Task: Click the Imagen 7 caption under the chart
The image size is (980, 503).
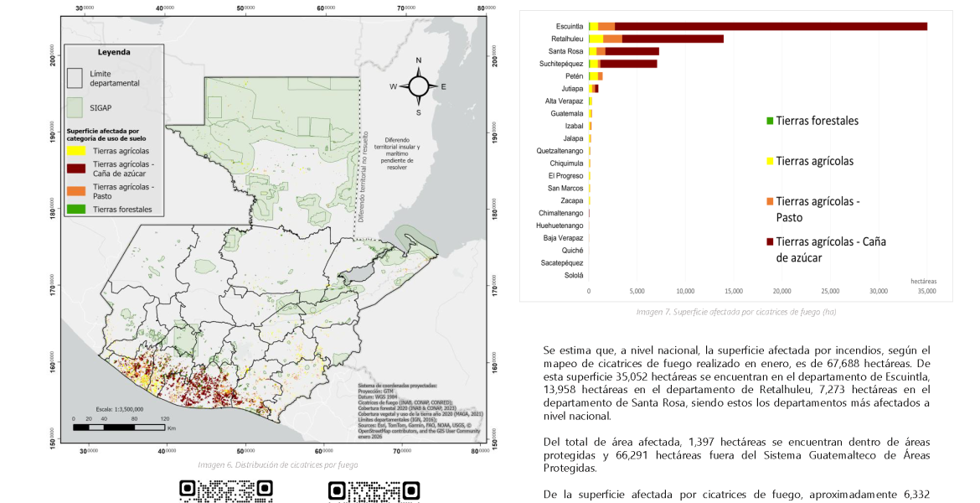Action: pyautogui.click(x=735, y=312)
